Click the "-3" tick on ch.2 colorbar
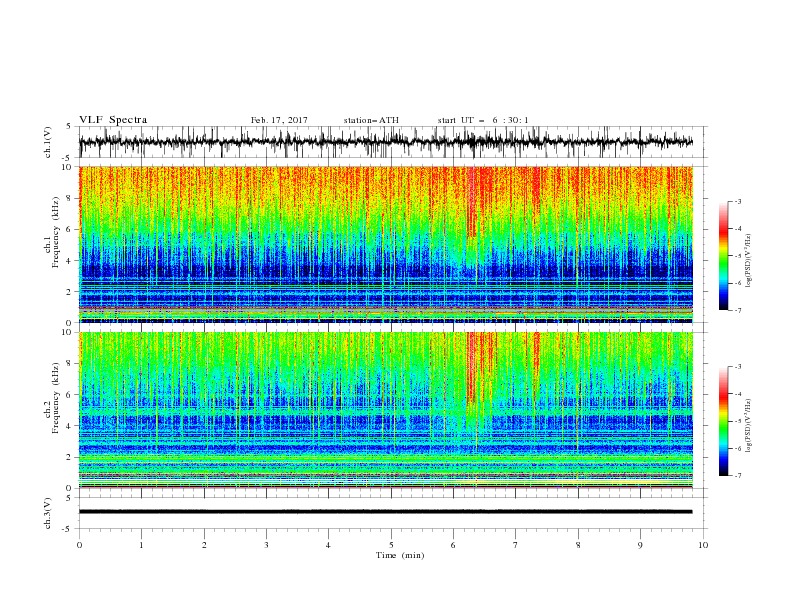 [x=737, y=367]
